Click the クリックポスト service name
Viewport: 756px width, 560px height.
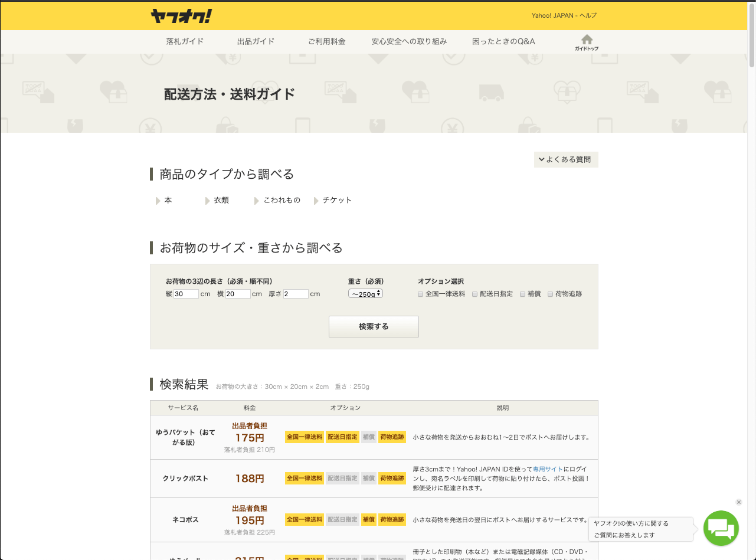click(x=185, y=479)
